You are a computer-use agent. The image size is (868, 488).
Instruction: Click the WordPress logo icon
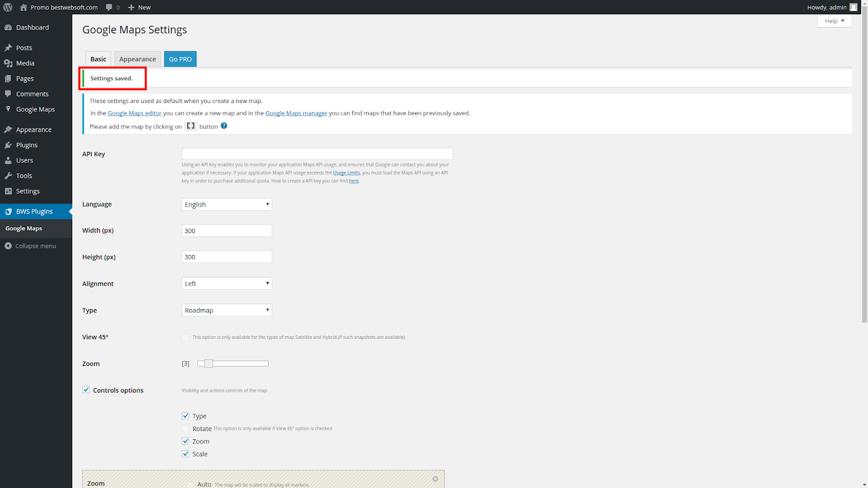pos(8,7)
